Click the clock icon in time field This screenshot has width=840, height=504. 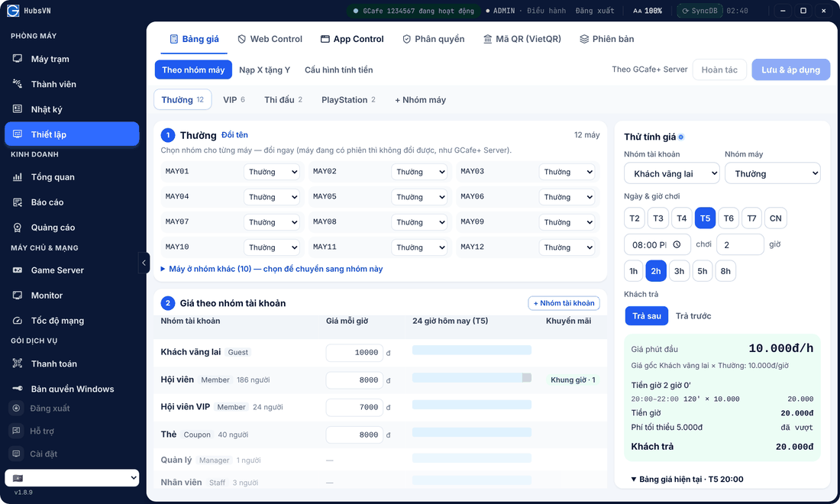coord(677,245)
